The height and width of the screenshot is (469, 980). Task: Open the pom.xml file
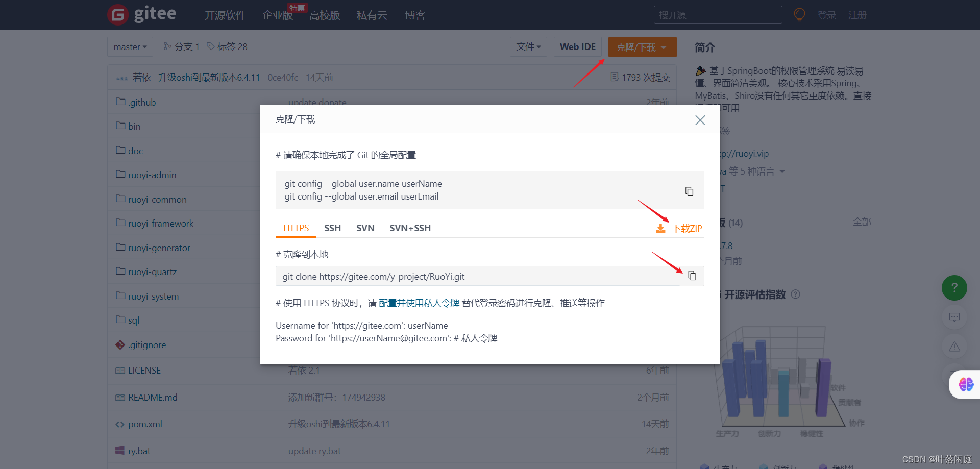click(x=145, y=424)
